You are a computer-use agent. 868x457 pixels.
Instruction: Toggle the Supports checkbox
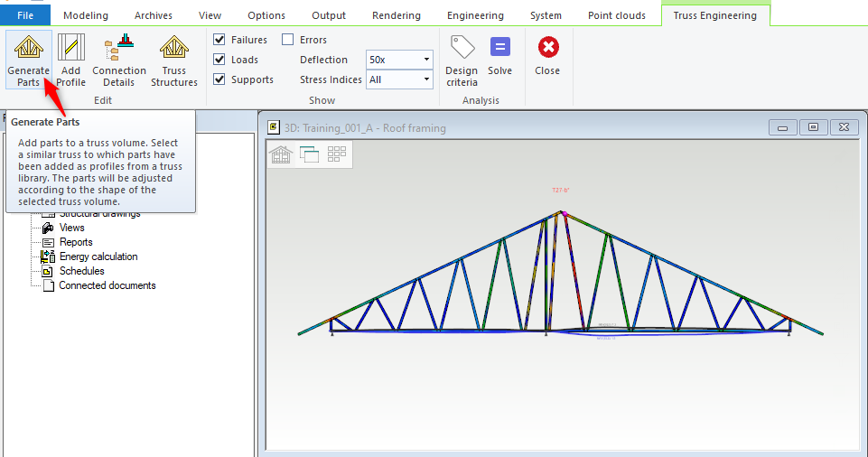(x=219, y=79)
